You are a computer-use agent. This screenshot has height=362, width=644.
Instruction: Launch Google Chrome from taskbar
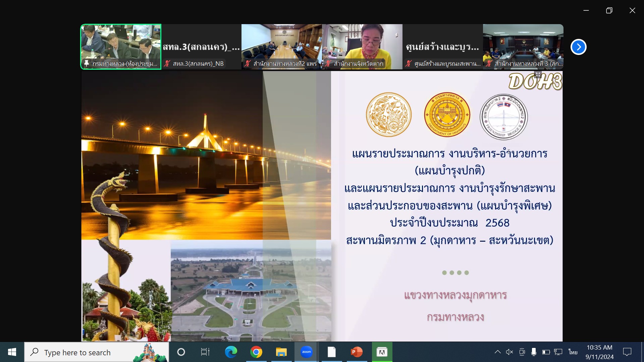point(256,352)
